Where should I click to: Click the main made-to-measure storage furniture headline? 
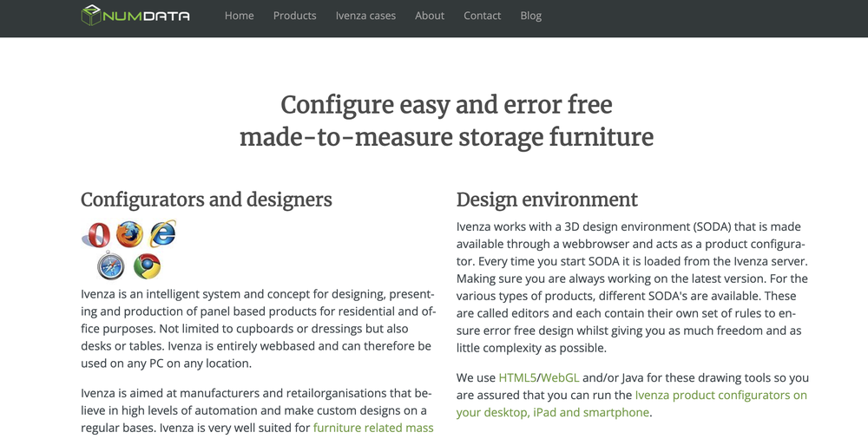coord(446,136)
